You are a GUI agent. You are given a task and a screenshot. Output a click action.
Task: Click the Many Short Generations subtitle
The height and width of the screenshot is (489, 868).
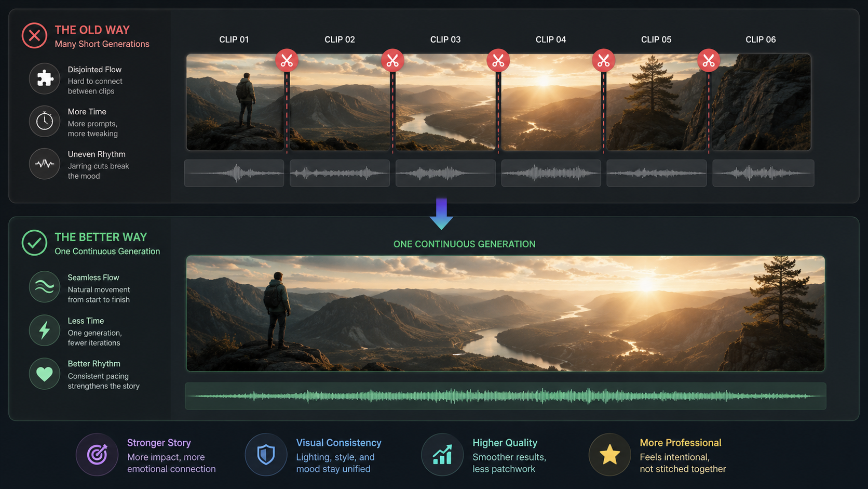click(x=102, y=44)
